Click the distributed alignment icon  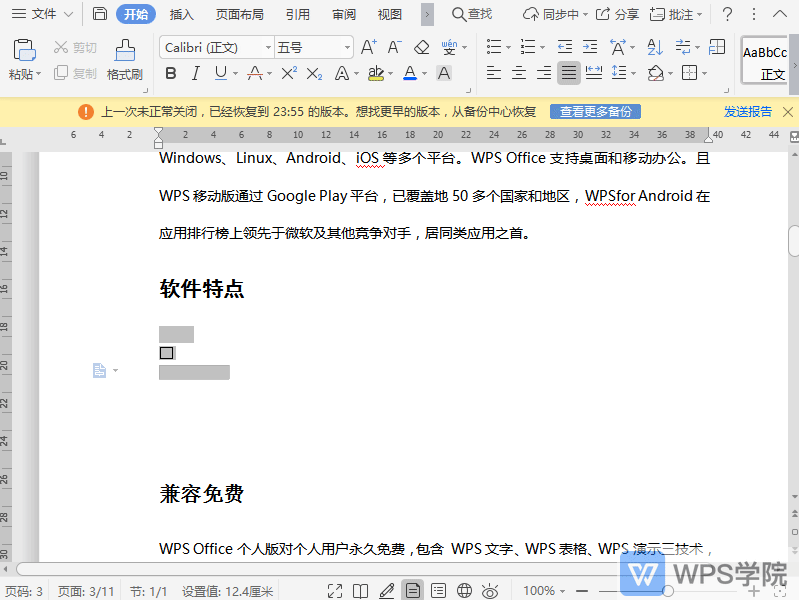click(x=594, y=73)
